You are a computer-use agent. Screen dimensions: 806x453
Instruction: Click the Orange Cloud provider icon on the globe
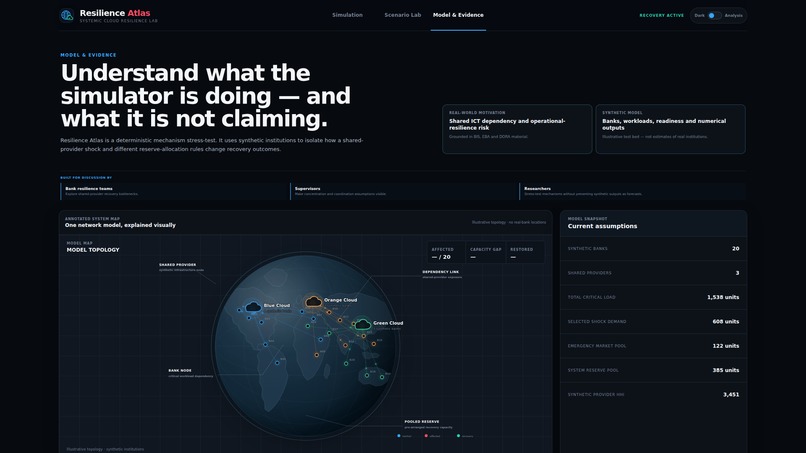tap(314, 302)
